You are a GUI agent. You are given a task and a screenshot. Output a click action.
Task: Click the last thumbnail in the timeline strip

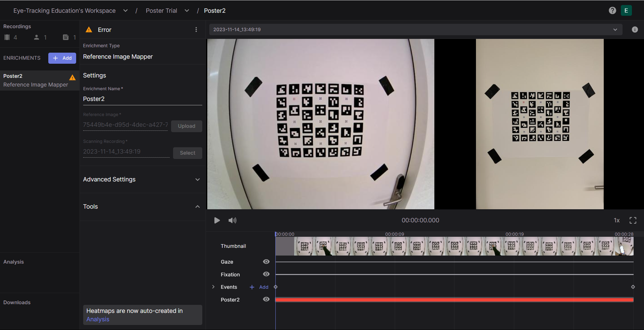(624, 246)
